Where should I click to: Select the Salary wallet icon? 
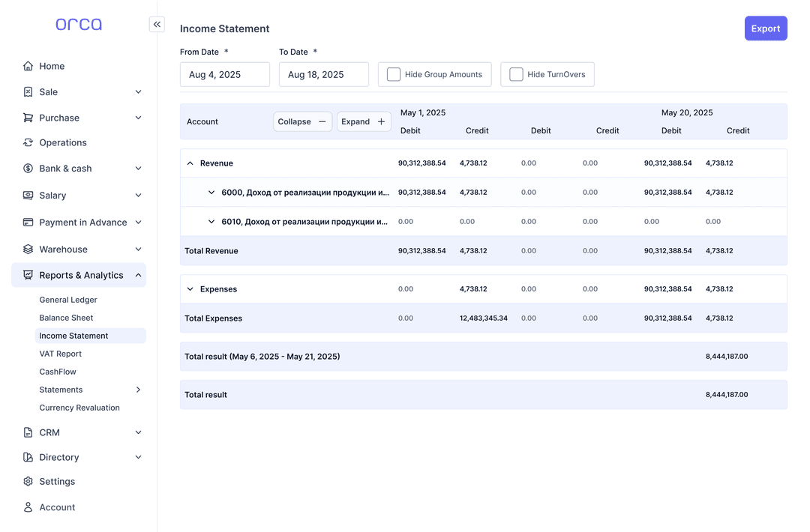pyautogui.click(x=27, y=195)
